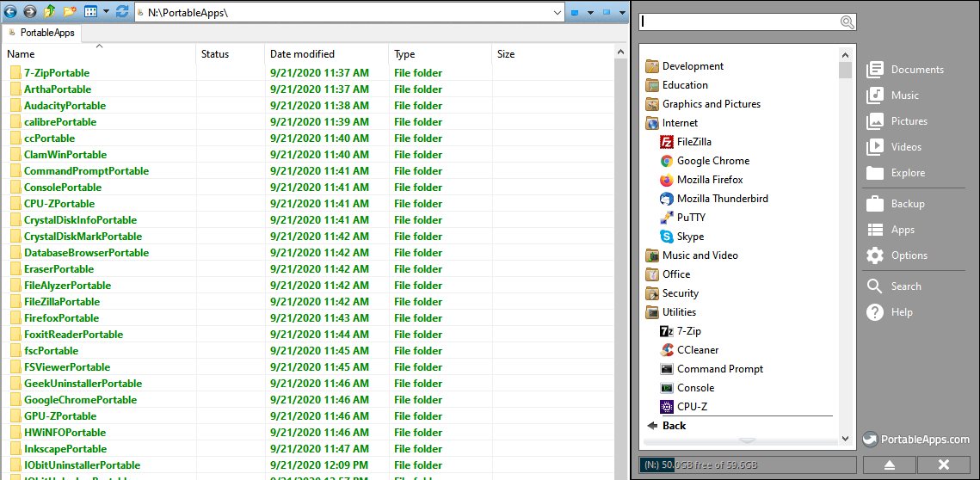980x480 pixels.
Task: Select the FirefoxPortable folder
Action: click(x=61, y=318)
